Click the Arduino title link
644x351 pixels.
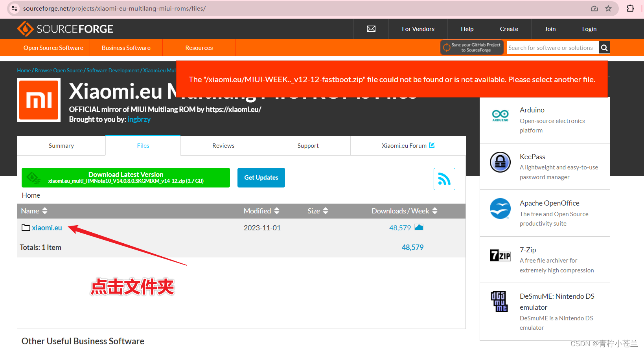click(532, 110)
